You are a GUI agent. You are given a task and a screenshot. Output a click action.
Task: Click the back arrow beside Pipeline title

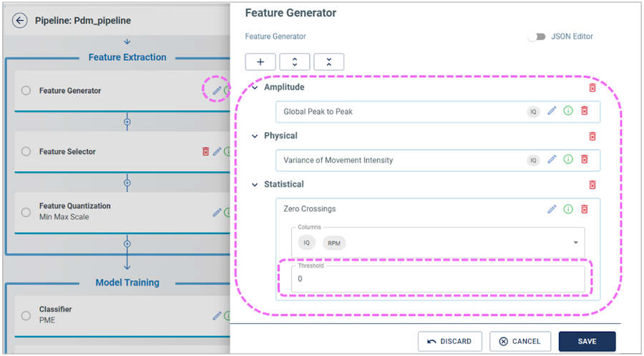click(20, 21)
